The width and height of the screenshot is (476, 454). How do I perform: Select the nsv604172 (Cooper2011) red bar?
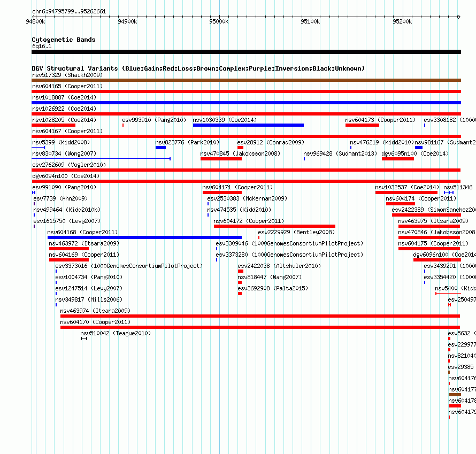[x=275, y=226]
